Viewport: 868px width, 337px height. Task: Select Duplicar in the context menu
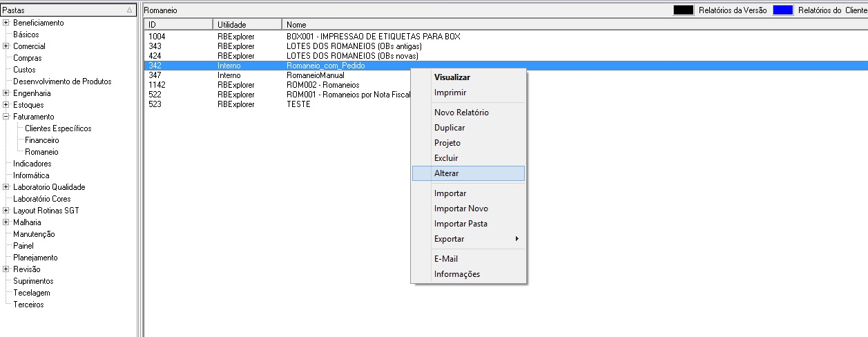coord(449,128)
